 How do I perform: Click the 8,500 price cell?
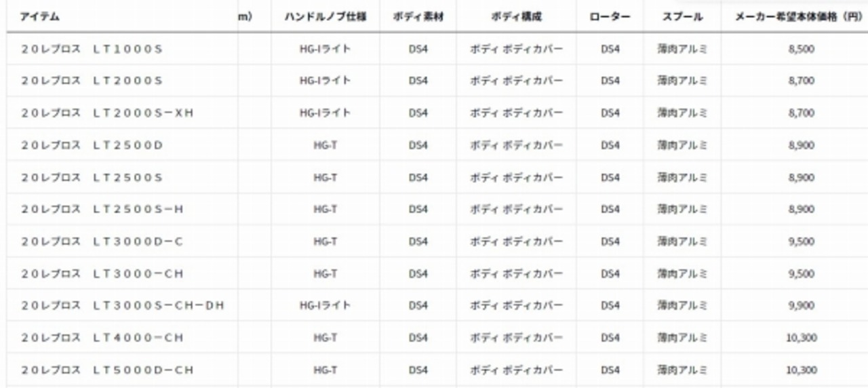point(802,50)
